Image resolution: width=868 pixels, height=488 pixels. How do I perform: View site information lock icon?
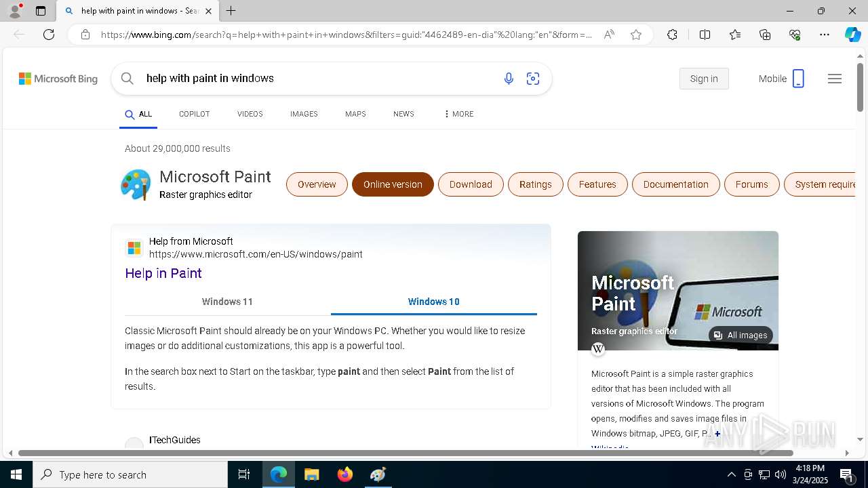(x=85, y=35)
